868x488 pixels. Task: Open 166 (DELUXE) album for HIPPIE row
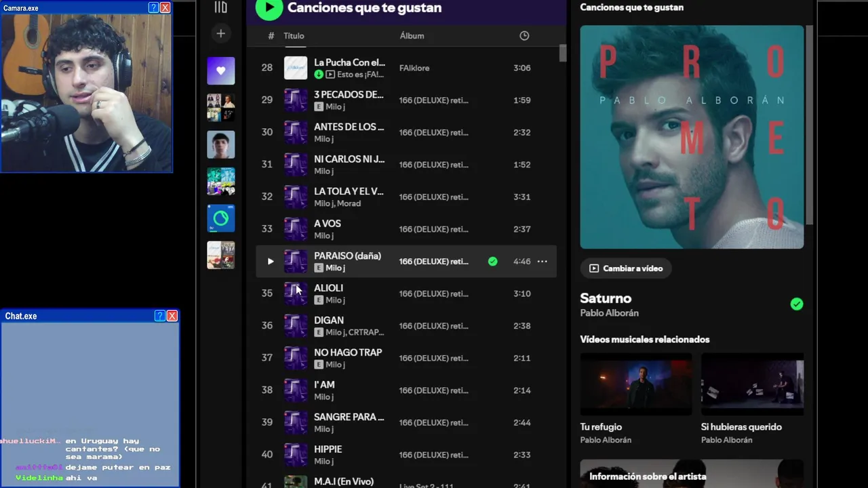point(434,455)
